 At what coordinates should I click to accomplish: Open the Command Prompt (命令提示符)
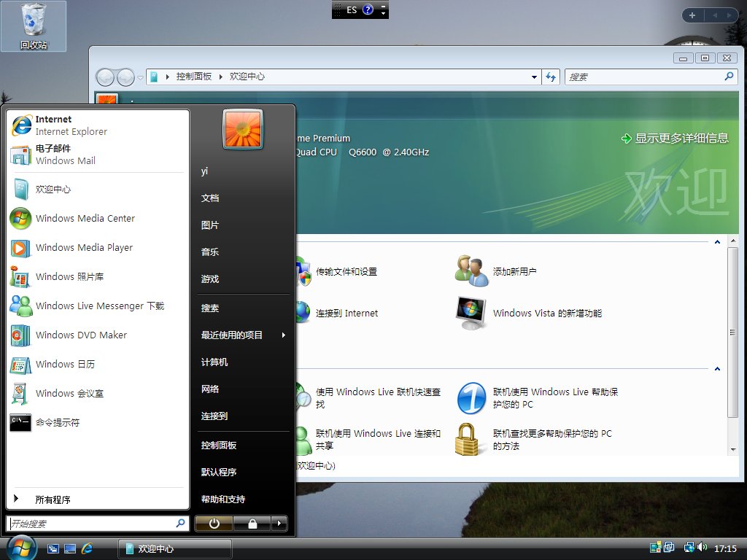pos(57,422)
